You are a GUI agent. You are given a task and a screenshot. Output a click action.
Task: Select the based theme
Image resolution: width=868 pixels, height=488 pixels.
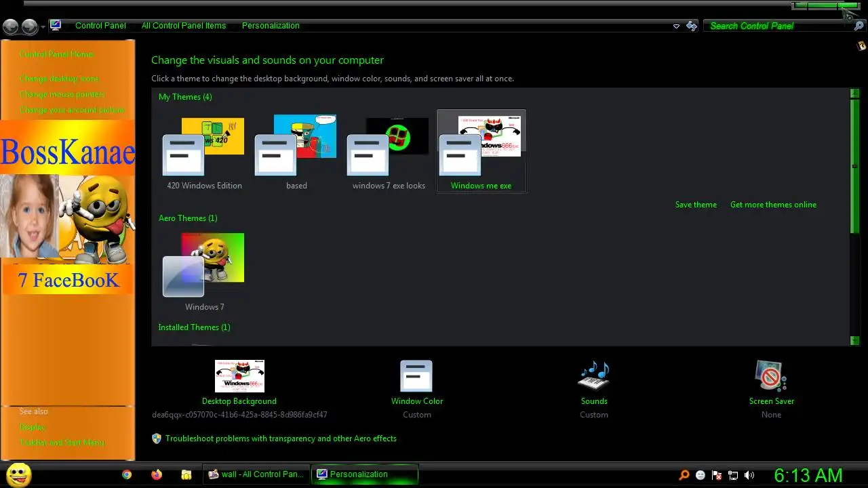[296, 152]
